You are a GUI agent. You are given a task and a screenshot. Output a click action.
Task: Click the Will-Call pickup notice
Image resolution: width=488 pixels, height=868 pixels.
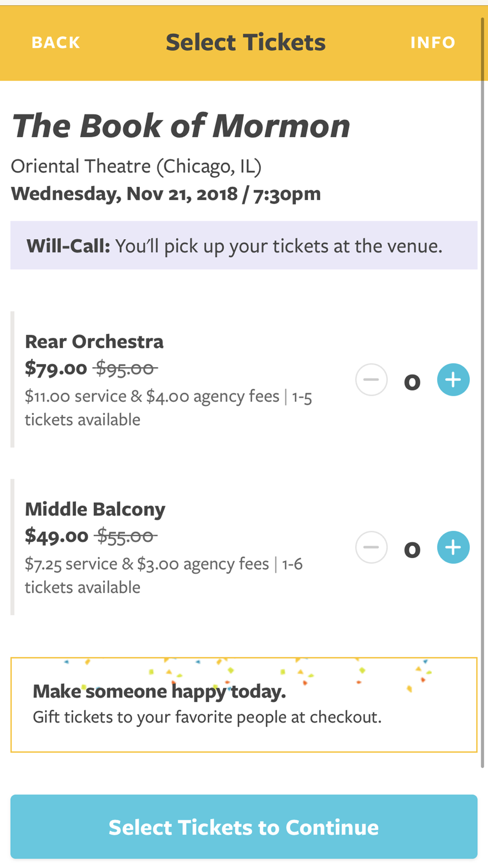pos(244,245)
